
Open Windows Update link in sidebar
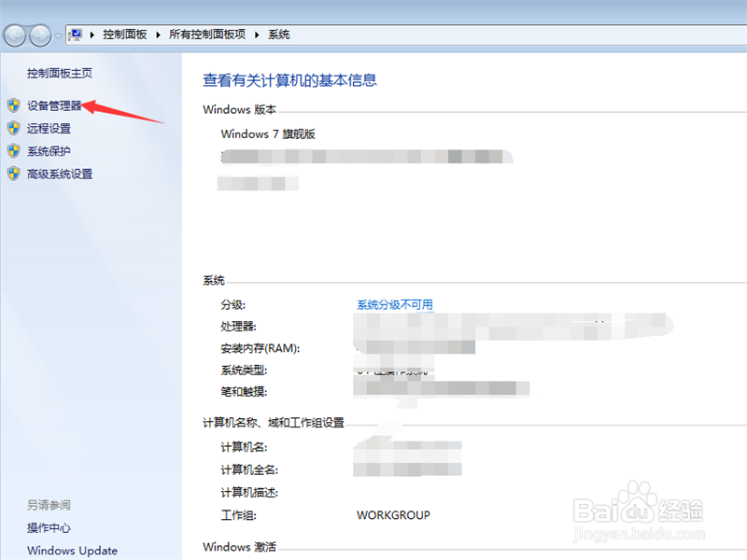pos(73,551)
